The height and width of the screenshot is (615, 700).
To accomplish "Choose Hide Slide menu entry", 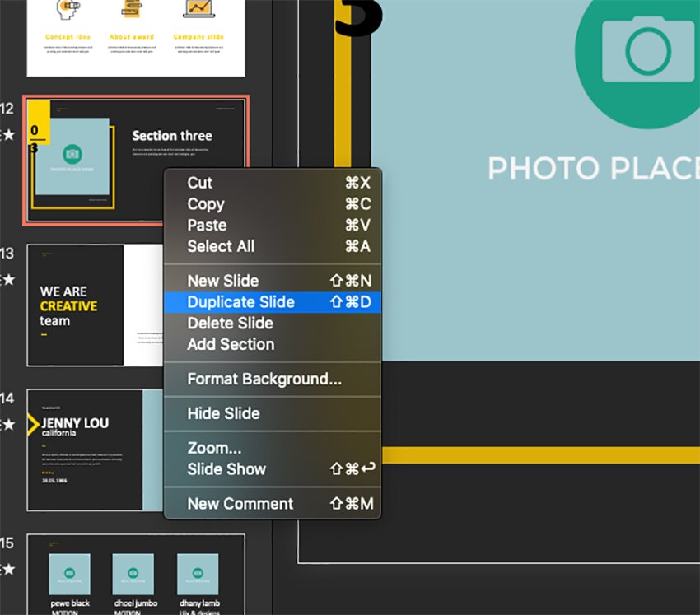I will [223, 413].
